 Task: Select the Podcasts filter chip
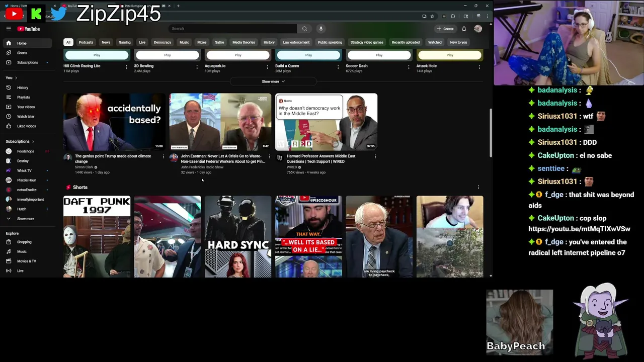click(86, 42)
